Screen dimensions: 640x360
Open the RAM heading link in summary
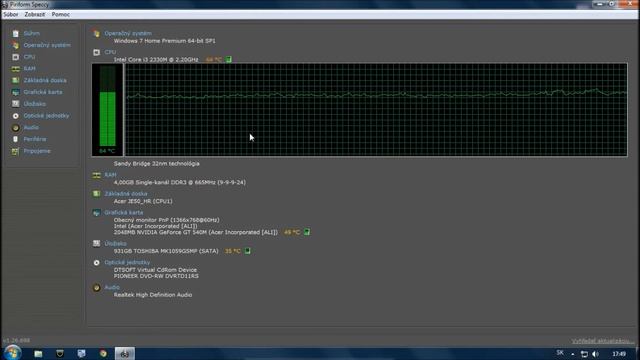110,175
